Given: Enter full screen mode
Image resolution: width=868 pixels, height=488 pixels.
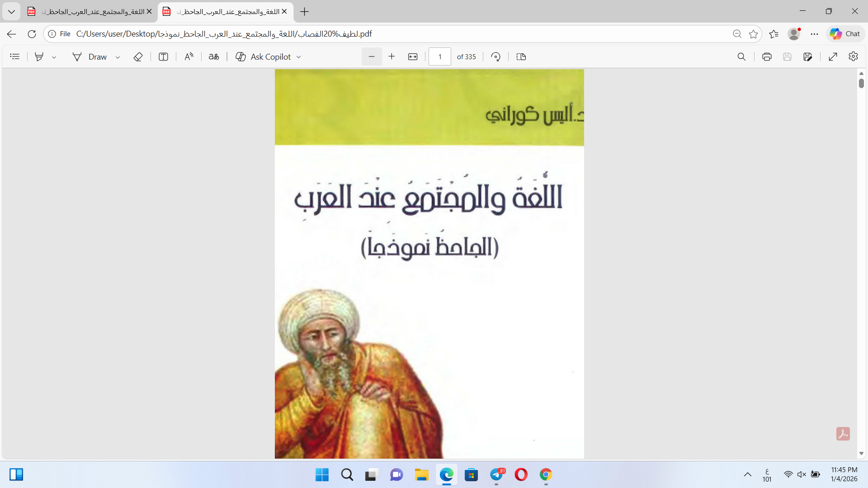Looking at the screenshot, I should point(833,56).
